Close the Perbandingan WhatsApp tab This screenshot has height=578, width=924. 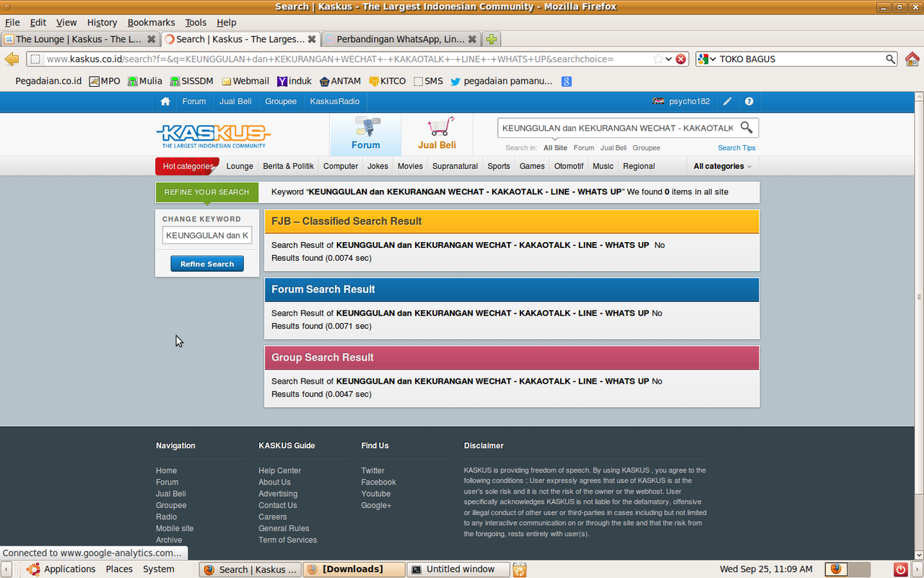coord(472,39)
